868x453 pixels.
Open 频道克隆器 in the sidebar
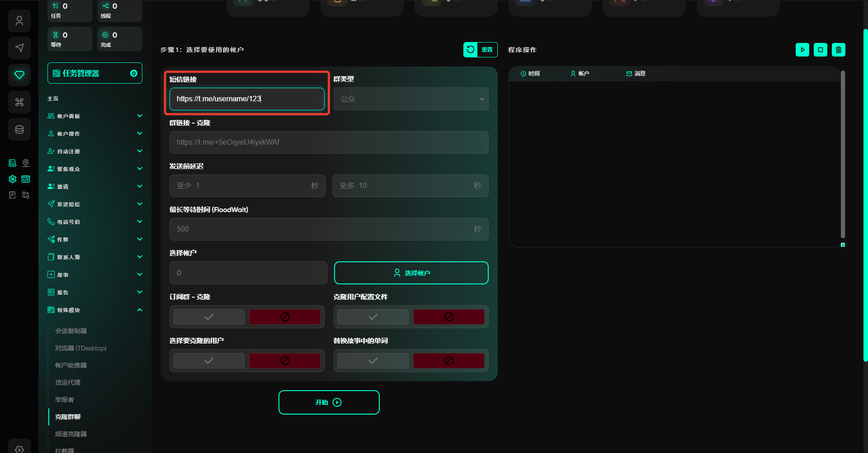(71, 434)
